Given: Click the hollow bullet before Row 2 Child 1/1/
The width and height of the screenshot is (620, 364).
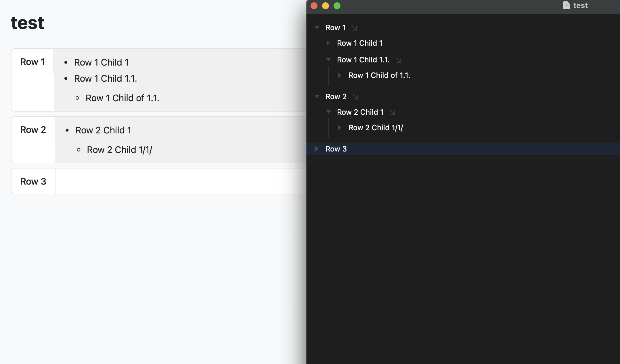Looking at the screenshot, I should (x=78, y=150).
